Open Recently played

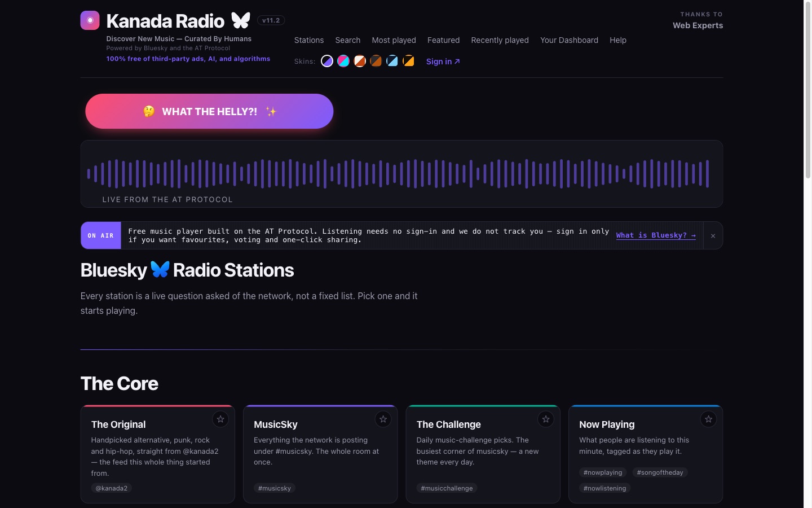point(500,40)
